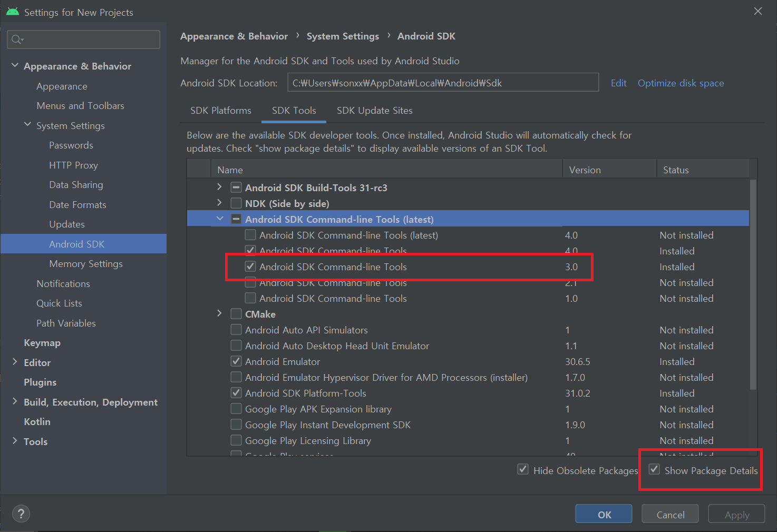Screen dimensions: 777x532
Task: Check Android Auto Desktop Head Unit Emulator
Action: click(236, 346)
